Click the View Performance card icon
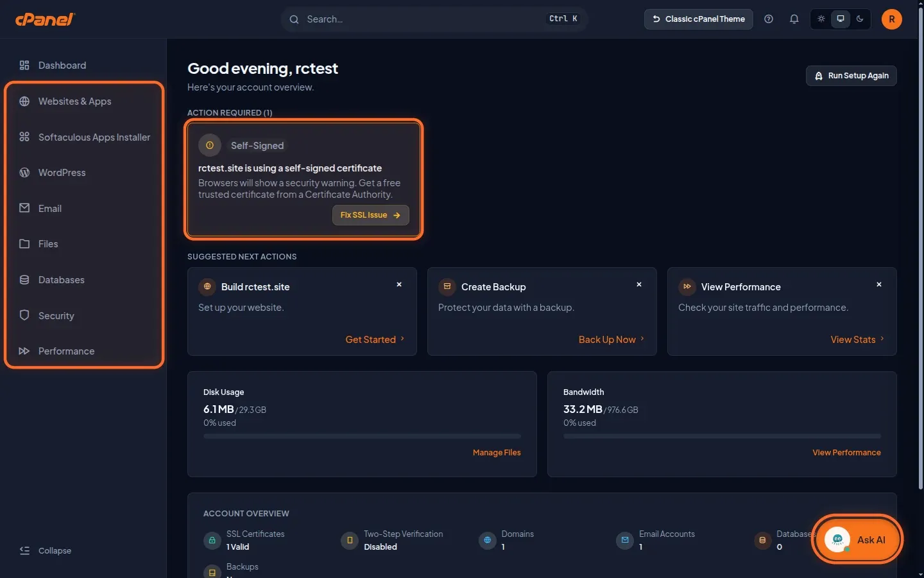 click(x=687, y=286)
